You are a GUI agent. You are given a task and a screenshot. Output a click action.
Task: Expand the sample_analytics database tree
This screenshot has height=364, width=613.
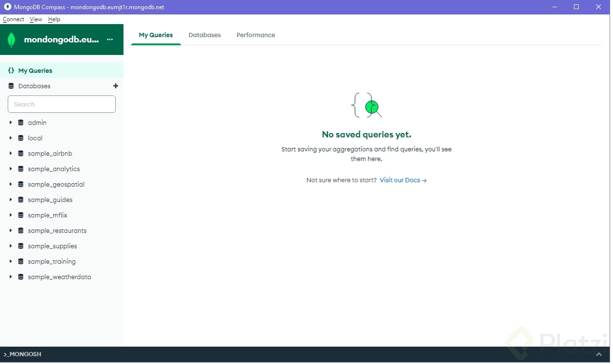[x=11, y=169]
